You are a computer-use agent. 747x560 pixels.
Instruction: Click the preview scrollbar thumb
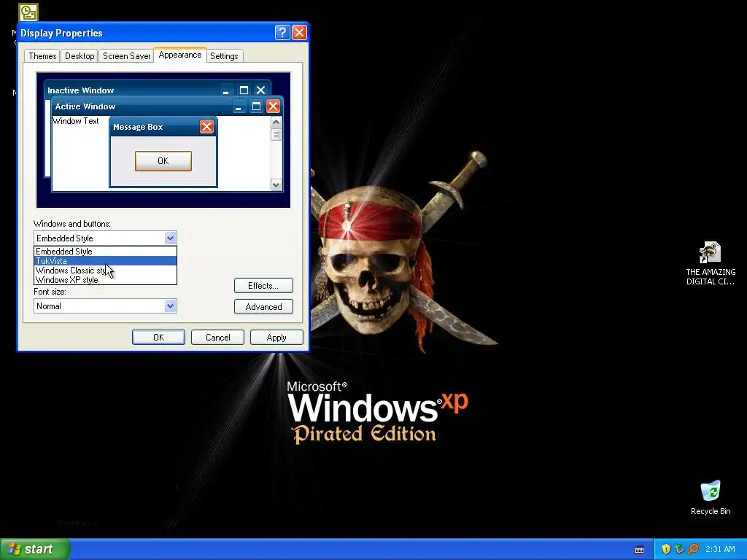coord(276,135)
